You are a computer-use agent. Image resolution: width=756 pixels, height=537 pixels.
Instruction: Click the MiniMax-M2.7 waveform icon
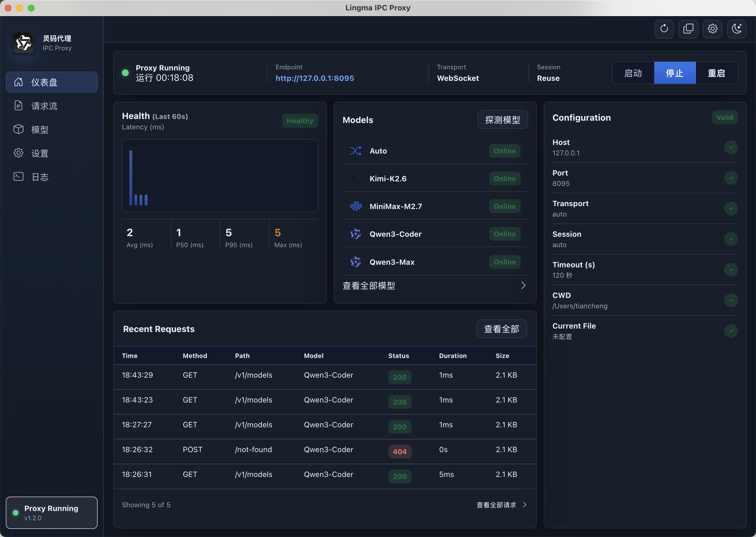coord(355,206)
